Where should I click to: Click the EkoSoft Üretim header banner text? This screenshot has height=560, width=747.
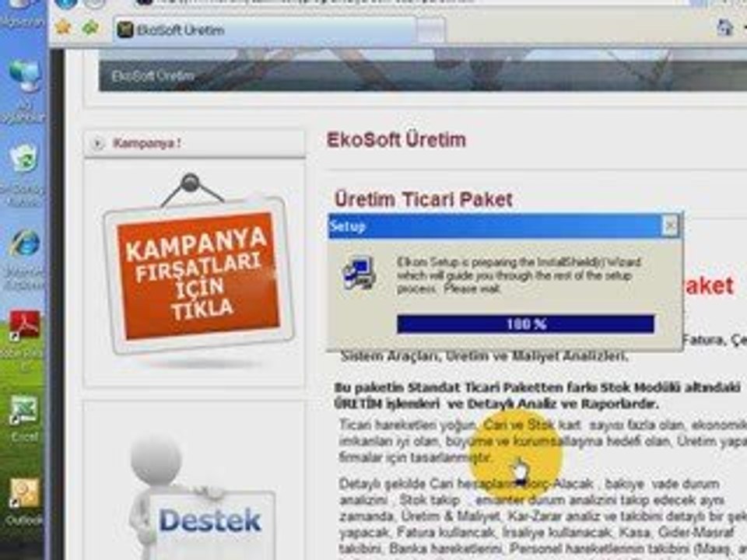point(153,76)
